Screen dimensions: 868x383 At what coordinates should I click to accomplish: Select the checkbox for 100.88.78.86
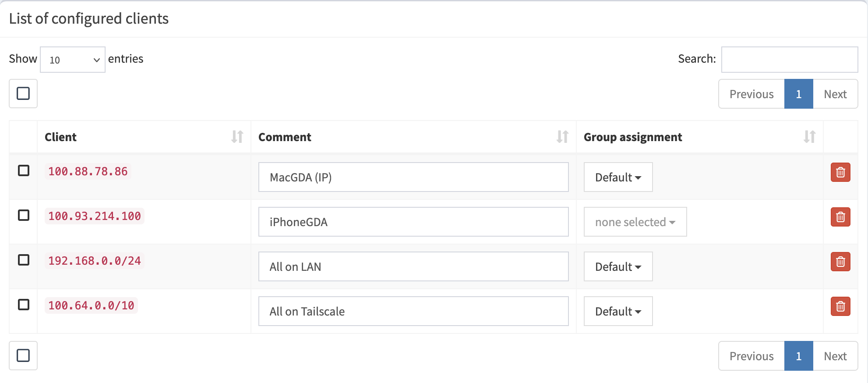[x=24, y=171]
